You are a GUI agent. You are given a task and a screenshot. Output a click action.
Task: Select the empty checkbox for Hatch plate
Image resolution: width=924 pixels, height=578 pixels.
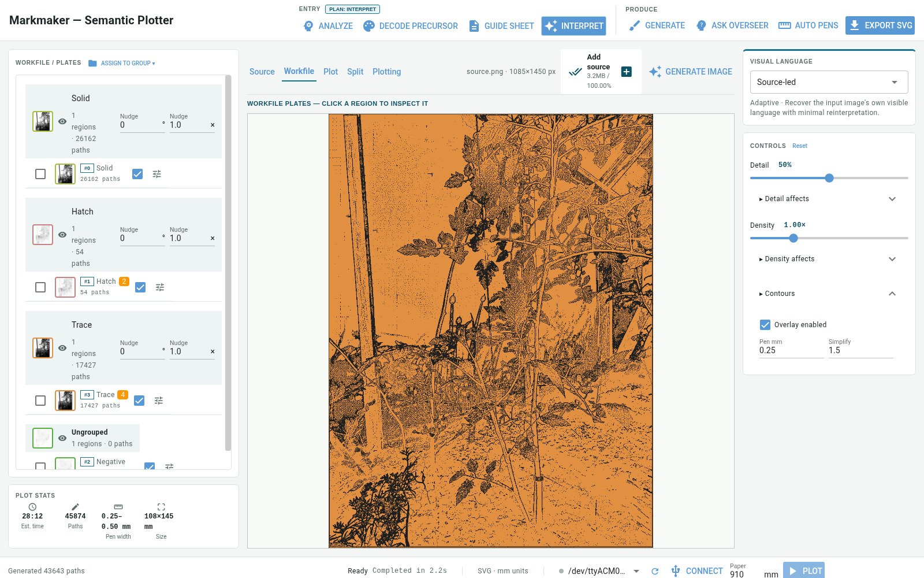coord(40,287)
